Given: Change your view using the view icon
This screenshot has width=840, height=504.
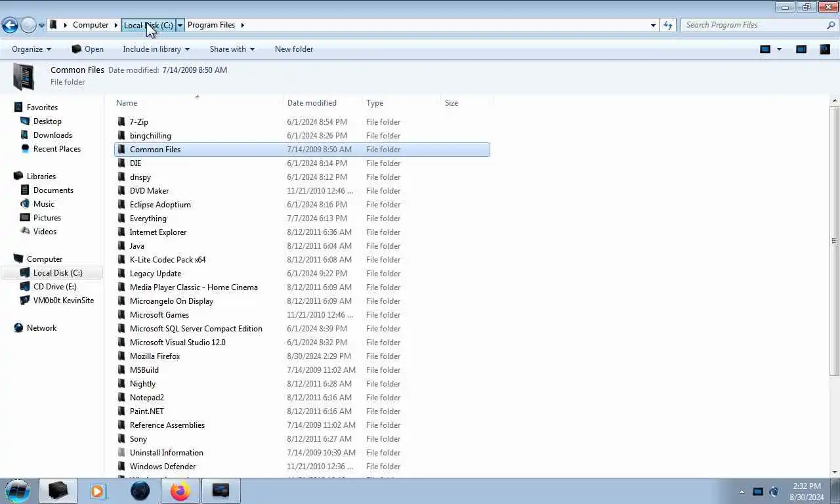Looking at the screenshot, I should click(765, 49).
